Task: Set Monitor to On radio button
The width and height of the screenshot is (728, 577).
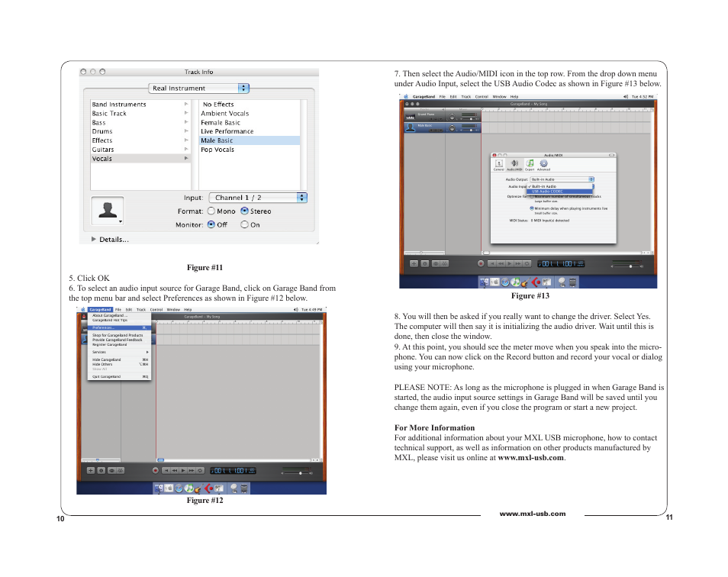Action: pos(244,224)
